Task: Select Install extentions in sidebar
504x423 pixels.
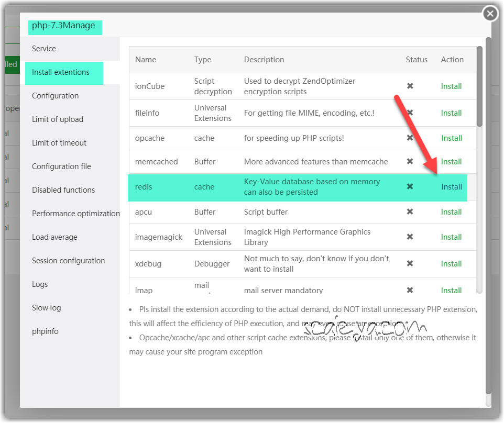Action: (61, 72)
